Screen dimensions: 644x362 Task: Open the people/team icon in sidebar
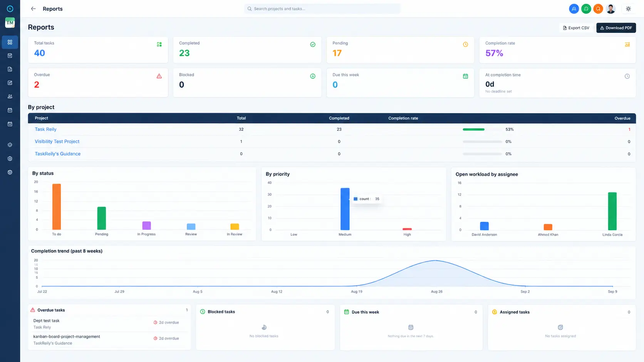pyautogui.click(x=10, y=97)
